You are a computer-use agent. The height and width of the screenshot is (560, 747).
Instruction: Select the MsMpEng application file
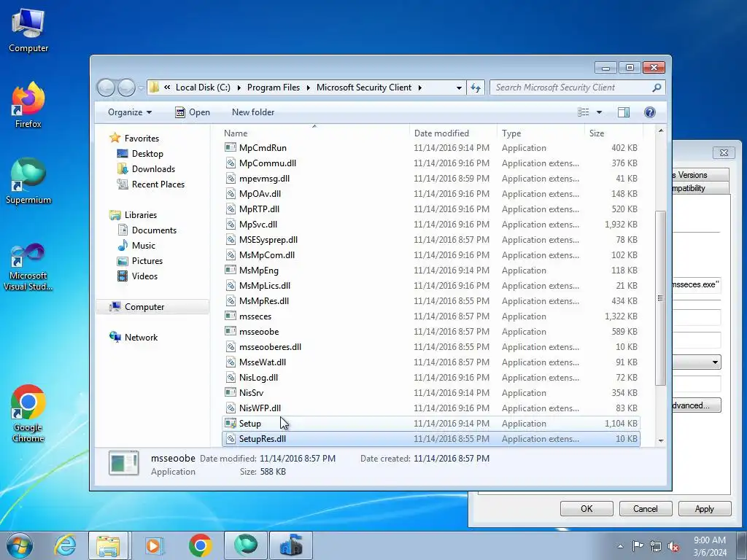tap(431, 271)
